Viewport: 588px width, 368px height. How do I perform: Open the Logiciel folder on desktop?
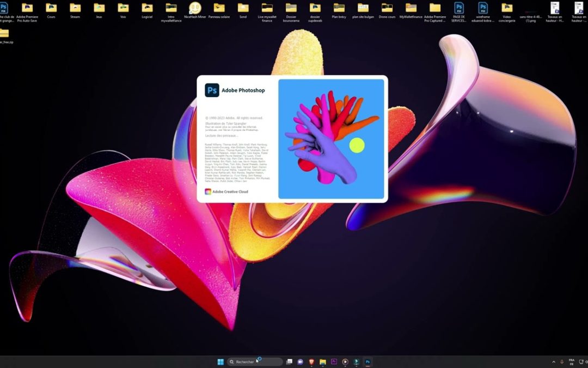pyautogui.click(x=147, y=10)
